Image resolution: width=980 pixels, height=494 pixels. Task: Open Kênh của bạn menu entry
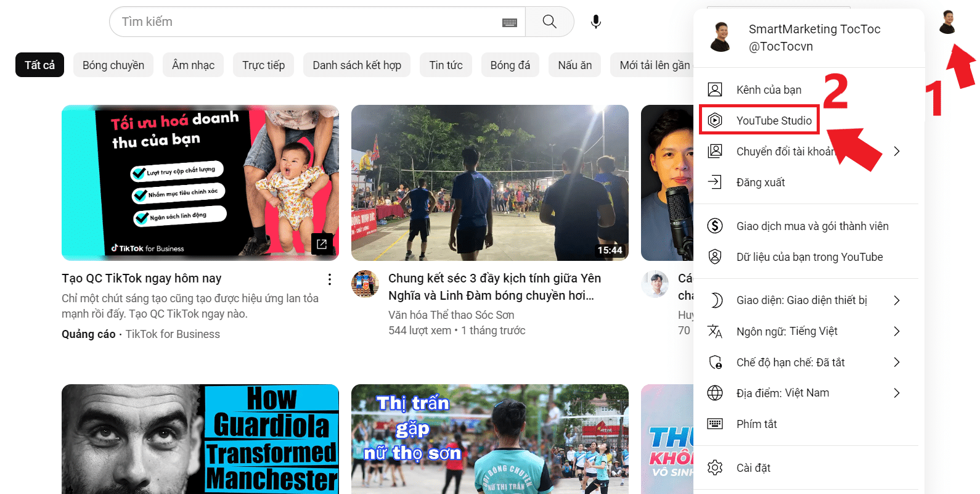[x=769, y=89]
